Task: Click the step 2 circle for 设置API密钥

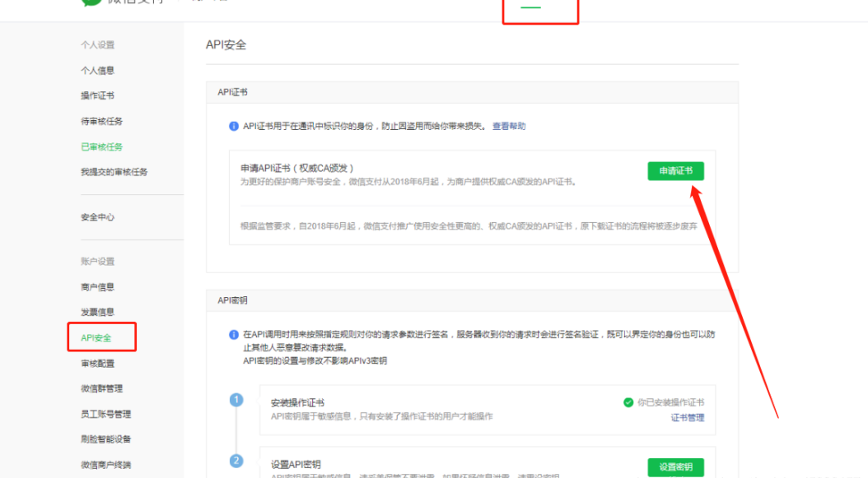Action: click(x=236, y=461)
